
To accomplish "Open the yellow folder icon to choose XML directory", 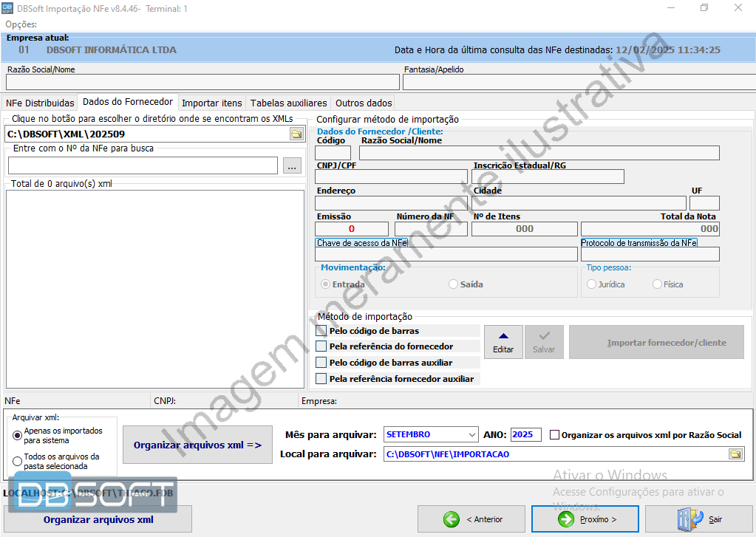I will tap(296, 134).
